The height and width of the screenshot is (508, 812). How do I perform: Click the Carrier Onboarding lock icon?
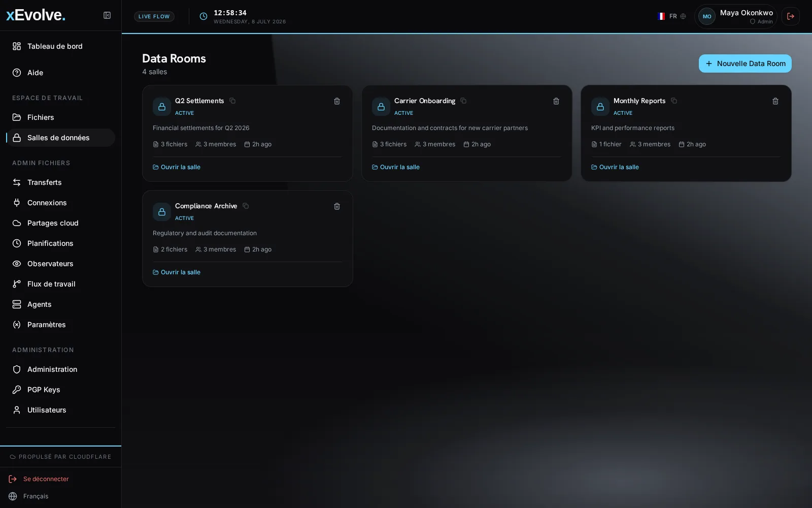[x=381, y=107]
